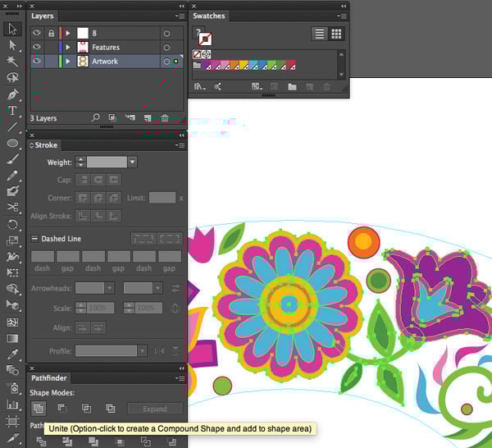Select the Stroke panel tab
The height and width of the screenshot is (448, 492).
[44, 145]
